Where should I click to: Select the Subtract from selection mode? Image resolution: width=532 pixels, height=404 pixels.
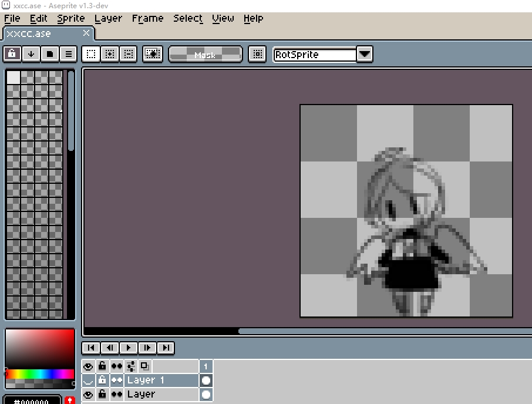point(128,54)
